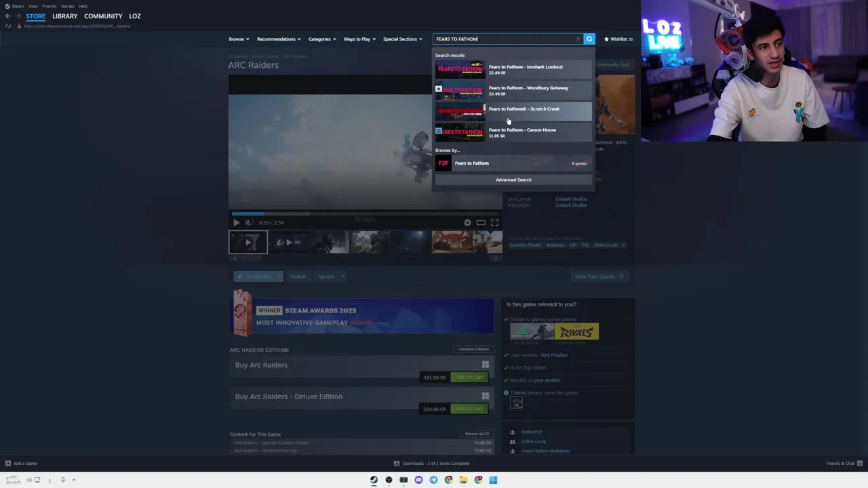This screenshot has height=488, width=868.
Task: Go back with the Steam back arrow
Action: tap(8, 16)
